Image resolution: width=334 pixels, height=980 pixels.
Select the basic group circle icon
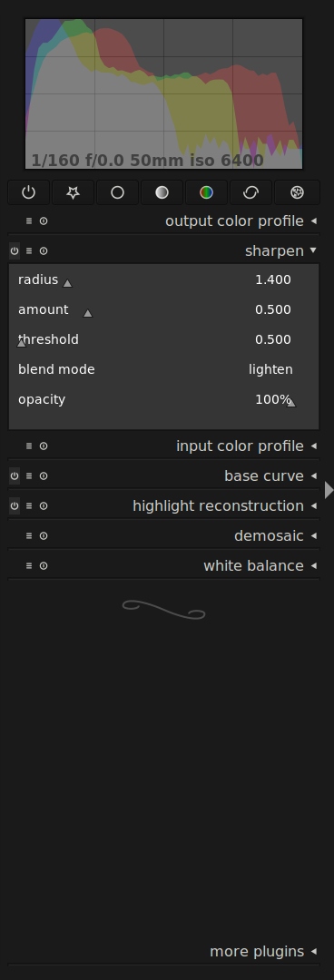[x=118, y=192]
